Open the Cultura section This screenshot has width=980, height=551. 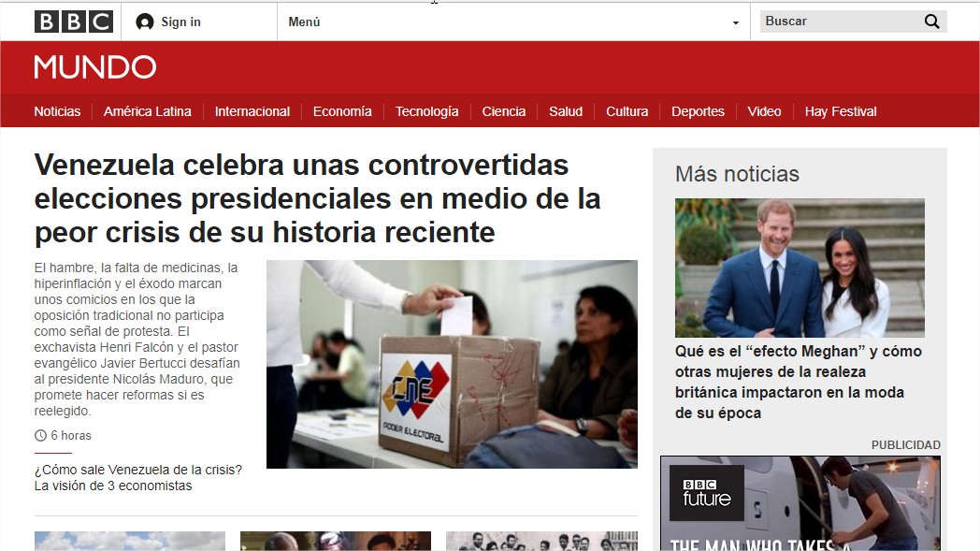tap(627, 111)
